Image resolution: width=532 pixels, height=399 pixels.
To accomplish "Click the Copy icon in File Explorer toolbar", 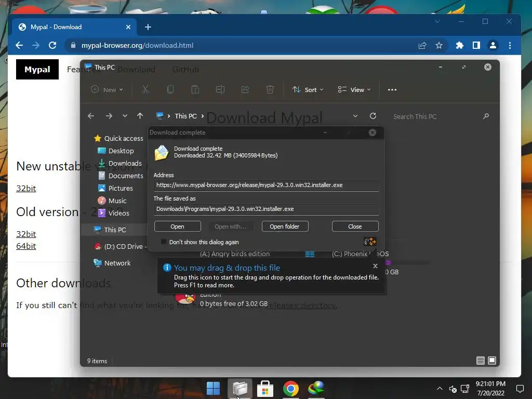I will [170, 89].
